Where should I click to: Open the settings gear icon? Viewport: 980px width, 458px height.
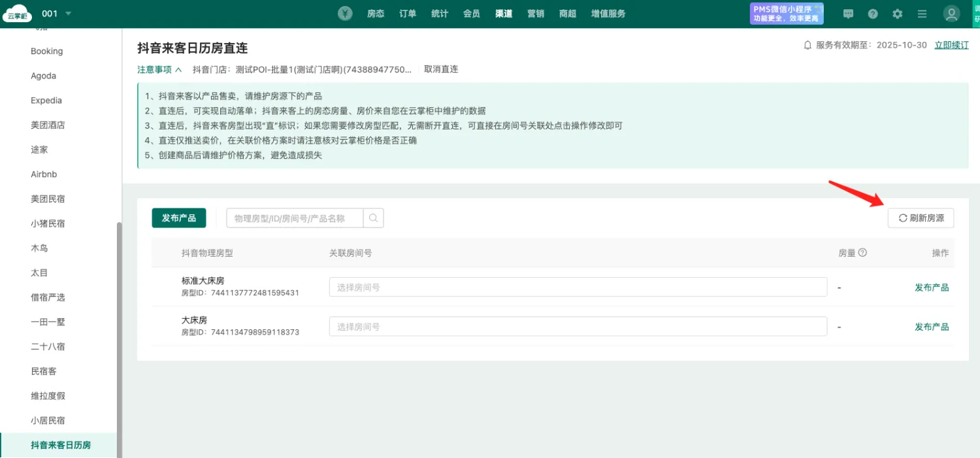pos(898,14)
